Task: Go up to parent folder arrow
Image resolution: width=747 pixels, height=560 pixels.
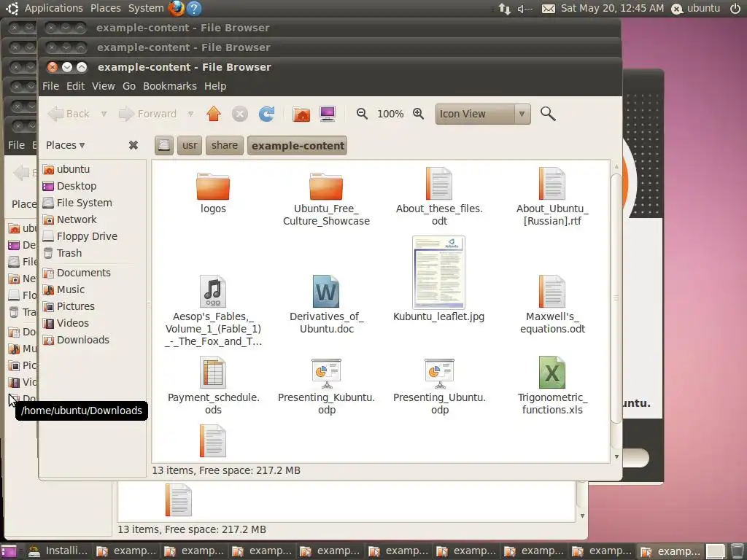Action: coord(214,114)
